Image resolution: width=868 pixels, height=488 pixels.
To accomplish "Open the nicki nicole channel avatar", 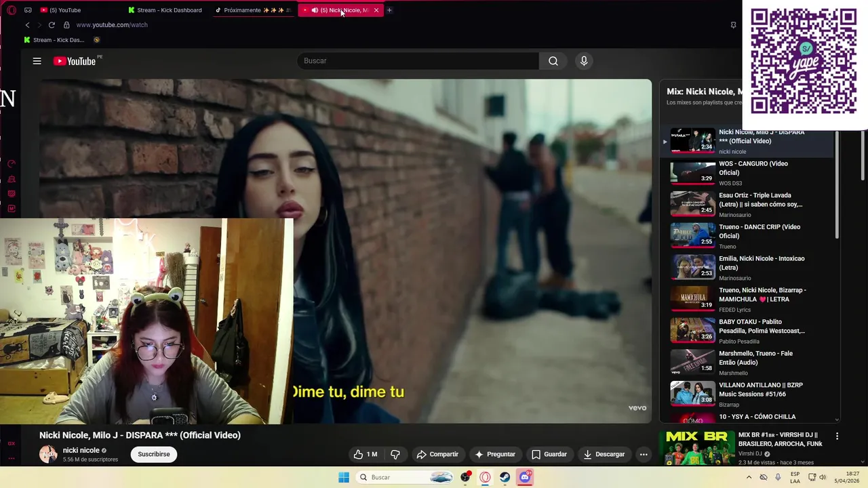I will [48, 454].
